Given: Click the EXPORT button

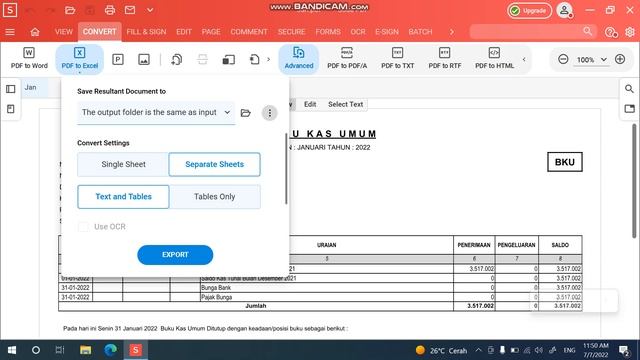Looking at the screenshot, I should [x=175, y=255].
